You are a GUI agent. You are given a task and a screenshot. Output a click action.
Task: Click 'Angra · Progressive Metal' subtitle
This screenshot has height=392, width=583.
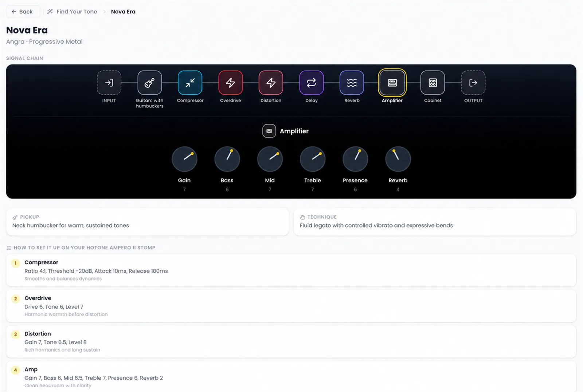tap(44, 41)
